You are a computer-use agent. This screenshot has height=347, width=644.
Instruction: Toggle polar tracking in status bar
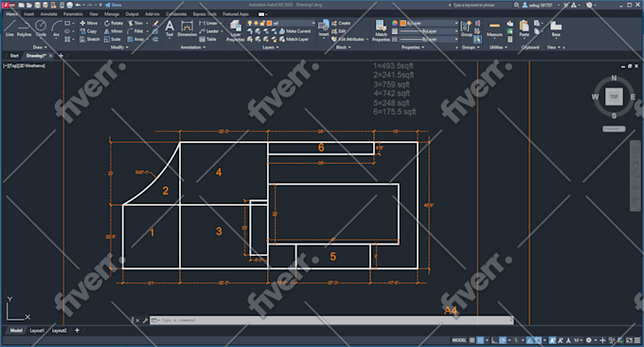click(x=503, y=340)
